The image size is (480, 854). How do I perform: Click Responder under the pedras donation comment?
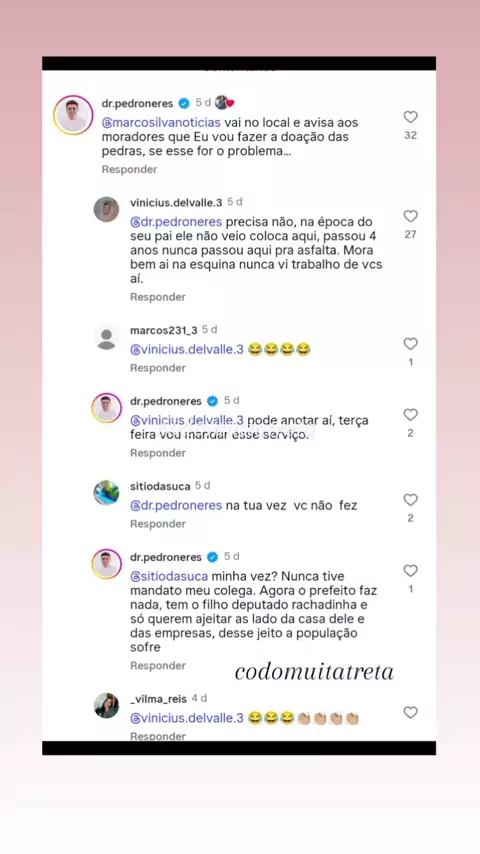129,169
